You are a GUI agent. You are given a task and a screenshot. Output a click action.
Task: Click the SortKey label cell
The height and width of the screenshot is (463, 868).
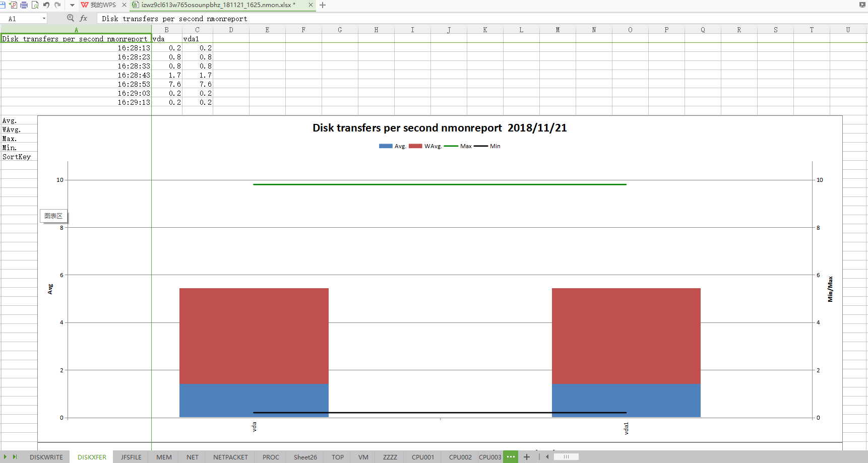[x=19, y=157]
